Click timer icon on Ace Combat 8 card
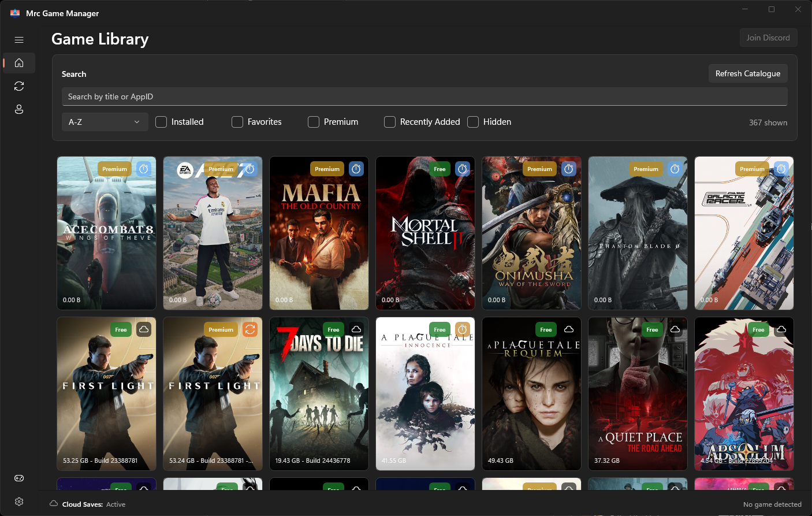The image size is (812, 516). click(144, 169)
